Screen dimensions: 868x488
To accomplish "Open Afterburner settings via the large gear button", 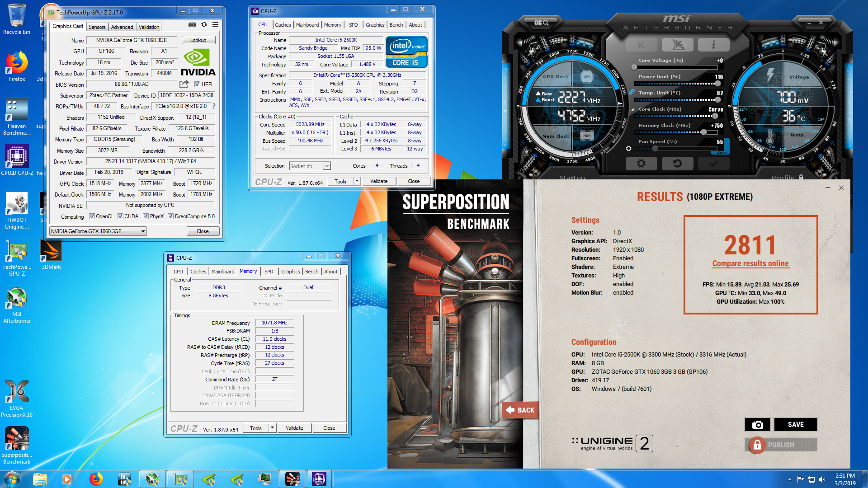I will 641,164.
